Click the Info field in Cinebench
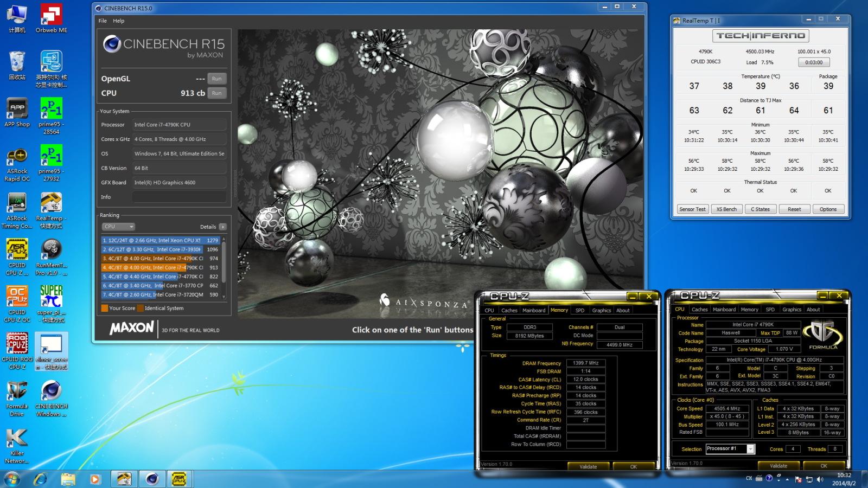The width and height of the screenshot is (868, 488). tap(179, 197)
